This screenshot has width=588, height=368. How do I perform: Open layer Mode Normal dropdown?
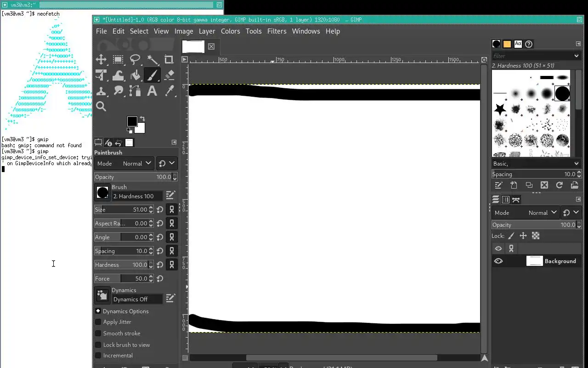pyautogui.click(x=525, y=213)
